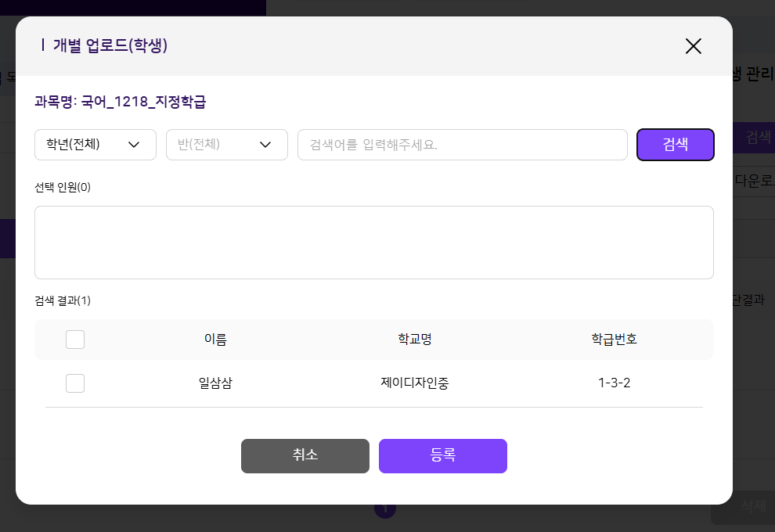The width and height of the screenshot is (775, 532).
Task: Click the class number 1-3-2
Action: pyautogui.click(x=614, y=383)
